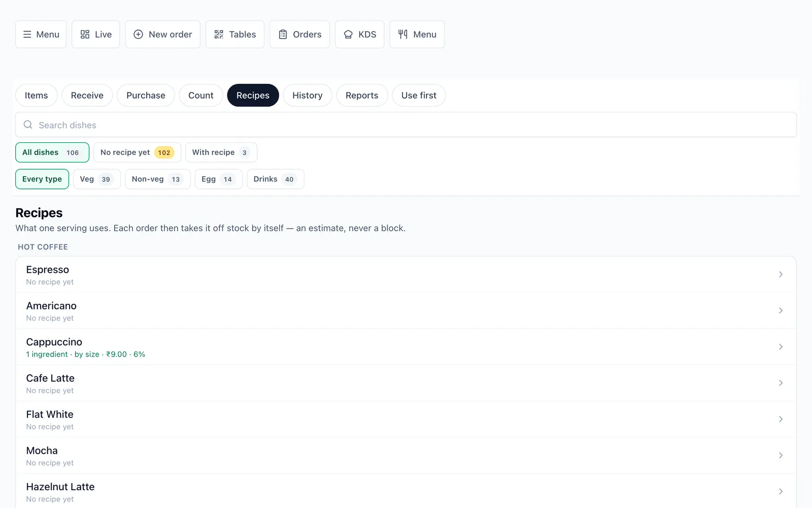Open the Flat White dish name
This screenshot has height=508, width=812.
point(50,415)
